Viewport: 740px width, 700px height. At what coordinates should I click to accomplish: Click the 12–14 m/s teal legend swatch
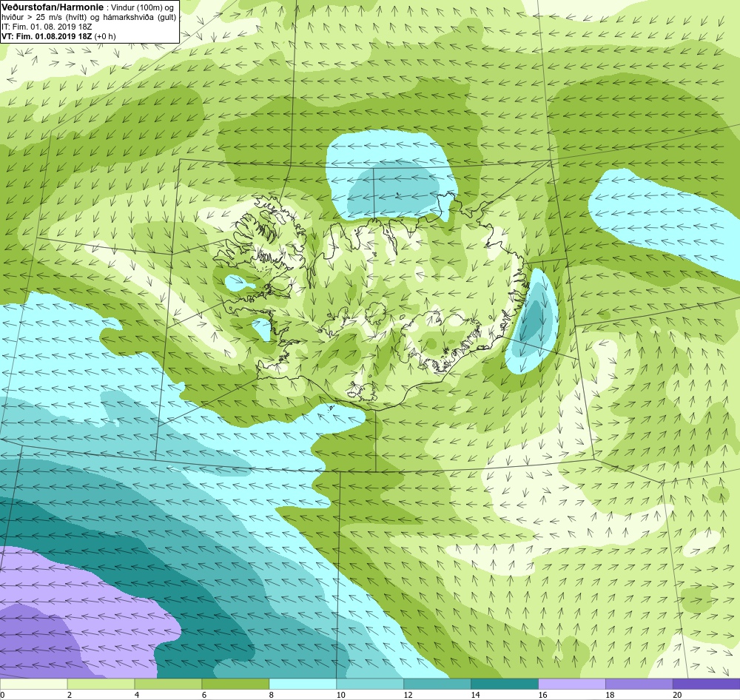point(437,684)
